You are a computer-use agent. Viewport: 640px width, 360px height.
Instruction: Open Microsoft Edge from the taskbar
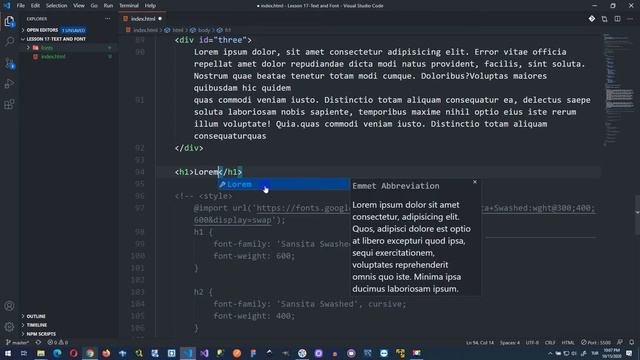(57, 353)
